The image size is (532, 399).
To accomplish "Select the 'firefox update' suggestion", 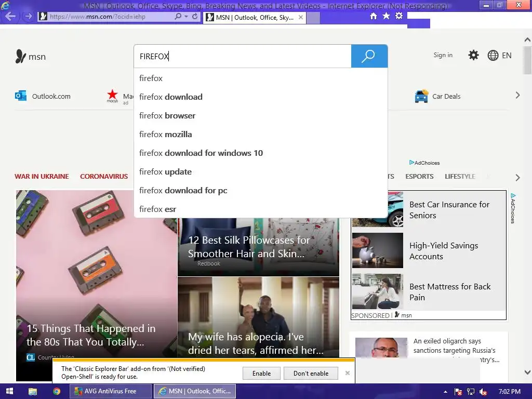I will point(261,171).
